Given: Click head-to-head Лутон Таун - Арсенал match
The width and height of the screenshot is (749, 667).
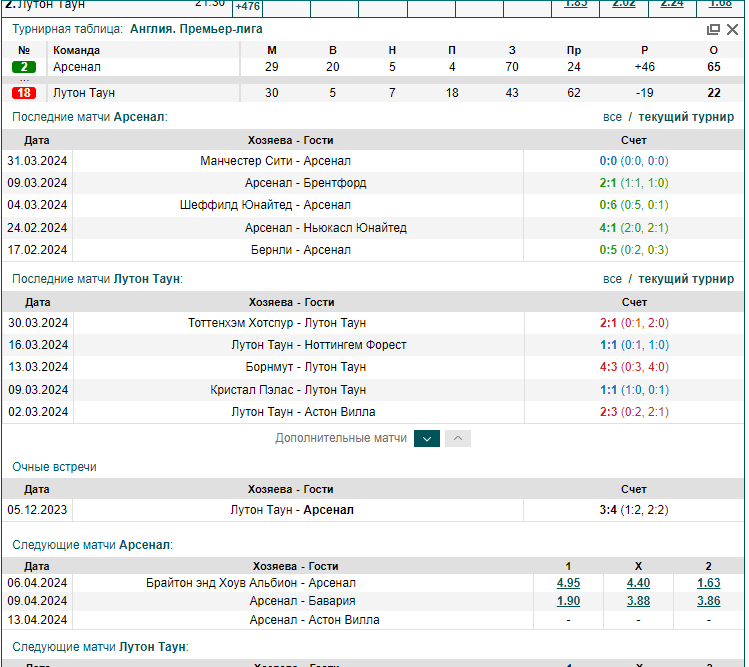Looking at the screenshot, I should click(x=292, y=510).
